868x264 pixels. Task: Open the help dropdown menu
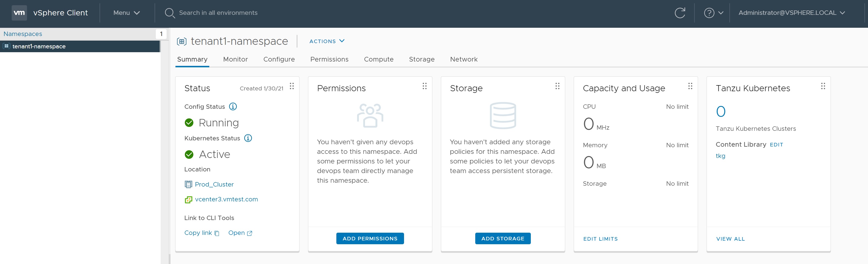[x=713, y=13]
